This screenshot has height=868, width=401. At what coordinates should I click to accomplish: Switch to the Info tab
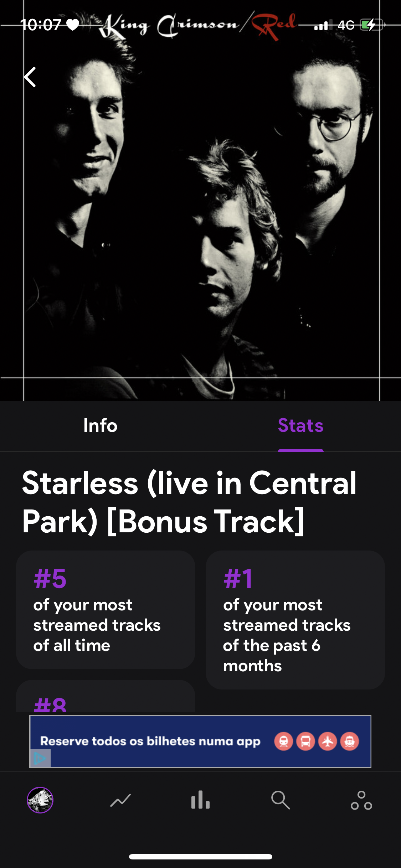point(100,425)
